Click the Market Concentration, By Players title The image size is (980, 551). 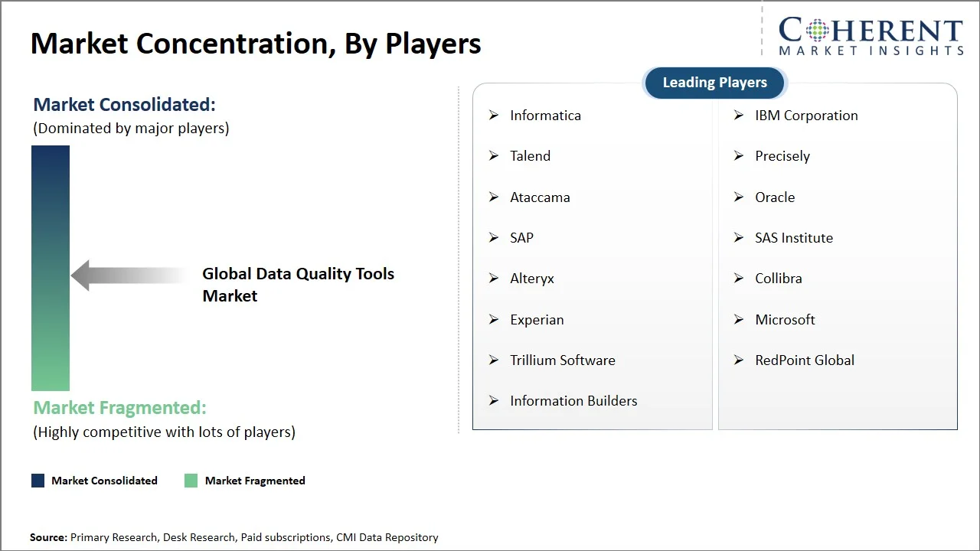point(256,44)
